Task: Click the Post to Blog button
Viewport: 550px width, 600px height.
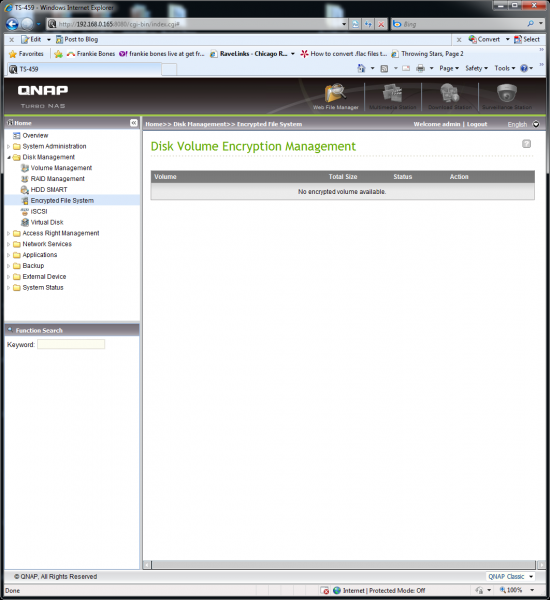Action: (77, 39)
